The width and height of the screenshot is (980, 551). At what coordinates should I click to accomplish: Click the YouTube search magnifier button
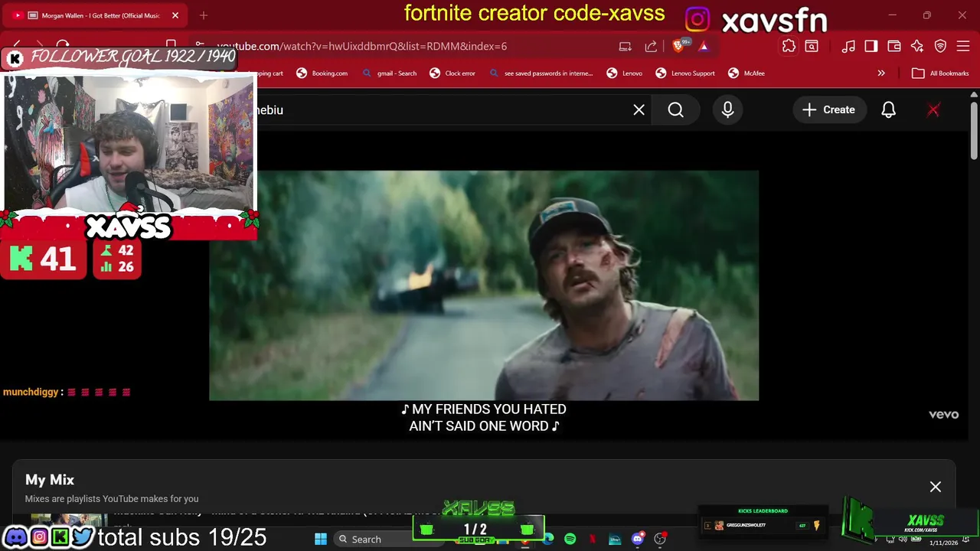click(675, 110)
